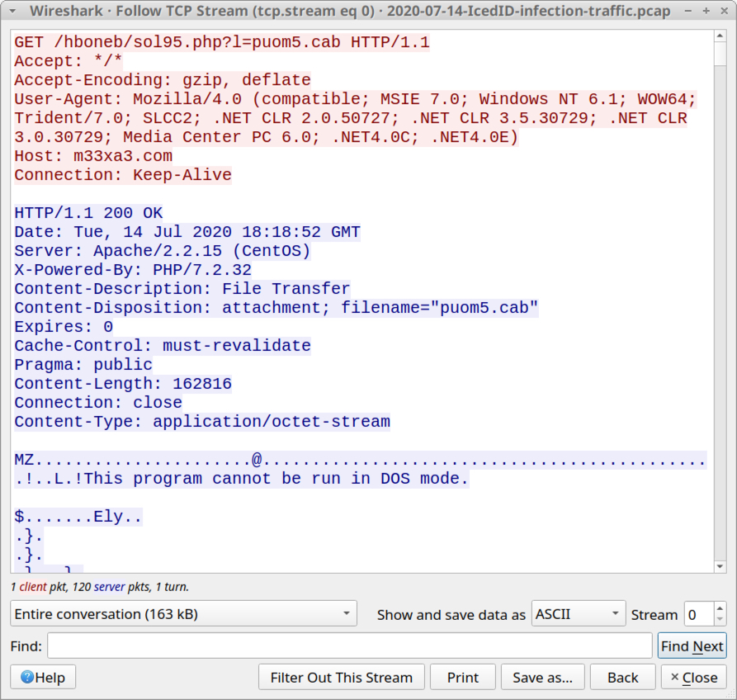Click the MZ executable header line
737x700 pixels.
360,459
